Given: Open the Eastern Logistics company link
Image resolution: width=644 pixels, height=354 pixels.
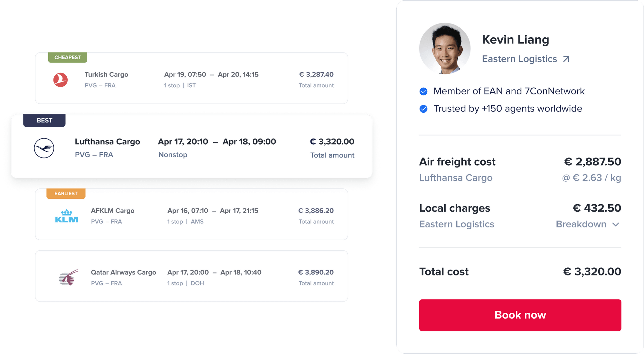Looking at the screenshot, I should 519,59.
